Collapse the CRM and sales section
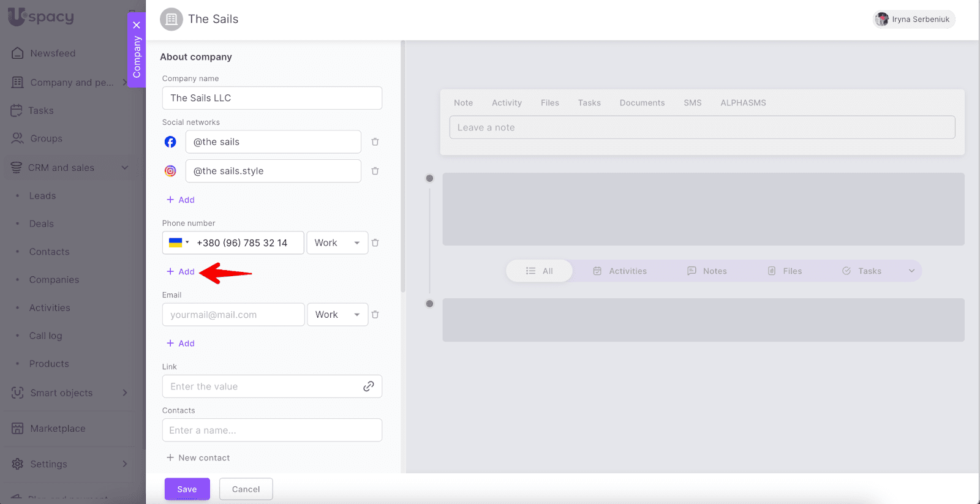 point(124,168)
